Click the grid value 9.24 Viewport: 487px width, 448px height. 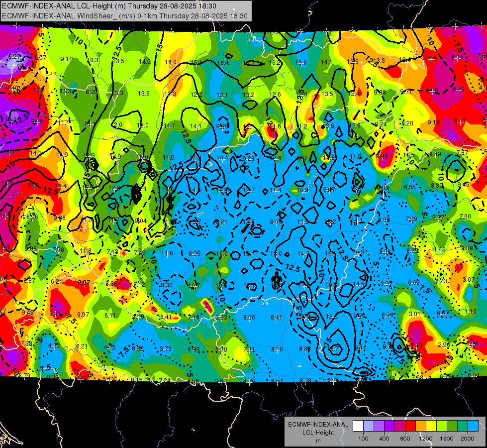(x=381, y=124)
